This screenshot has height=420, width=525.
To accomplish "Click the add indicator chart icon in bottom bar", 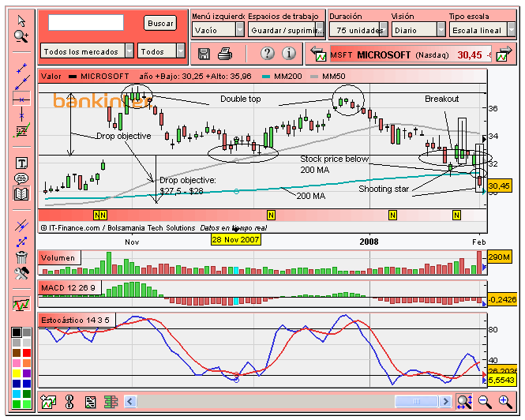I will 48,402.
